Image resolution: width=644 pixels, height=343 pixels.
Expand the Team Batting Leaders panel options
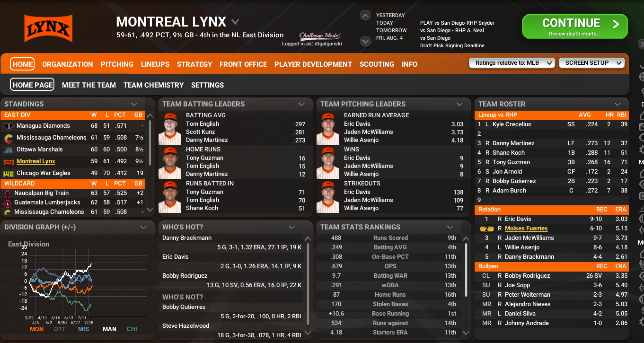point(301,104)
